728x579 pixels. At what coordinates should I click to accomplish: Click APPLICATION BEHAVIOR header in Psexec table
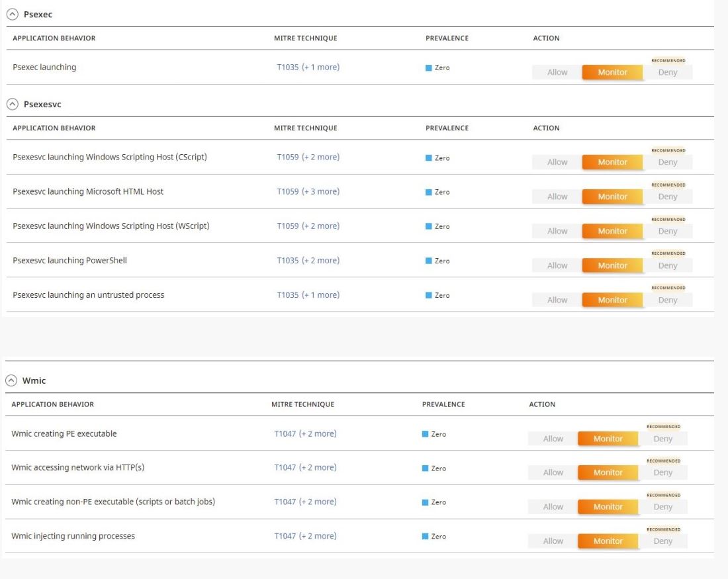[x=54, y=38]
